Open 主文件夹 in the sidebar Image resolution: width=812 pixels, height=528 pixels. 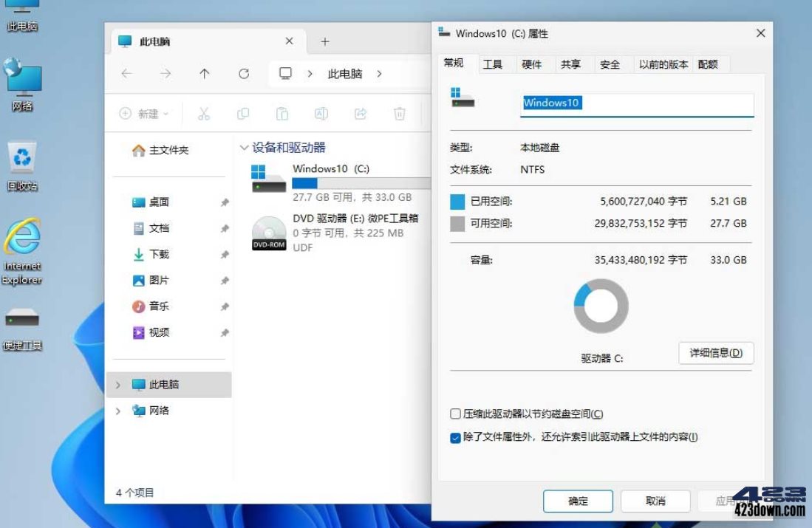[160, 150]
